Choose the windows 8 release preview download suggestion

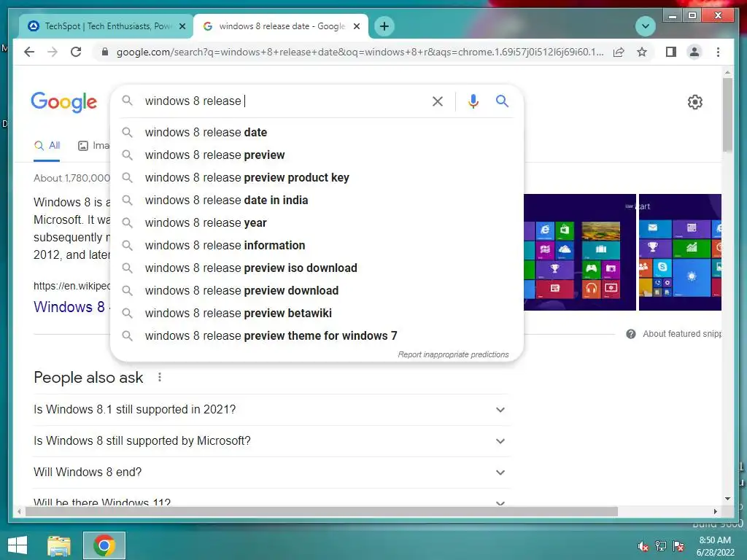[x=317, y=290]
